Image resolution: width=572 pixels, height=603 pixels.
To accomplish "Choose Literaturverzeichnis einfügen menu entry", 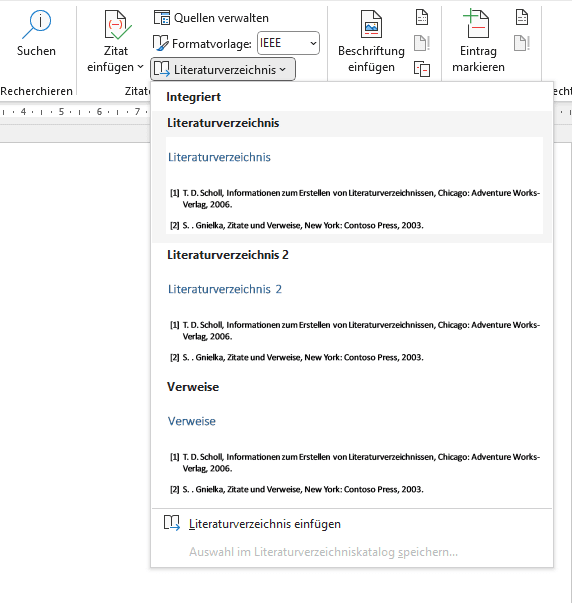I will point(352,524).
